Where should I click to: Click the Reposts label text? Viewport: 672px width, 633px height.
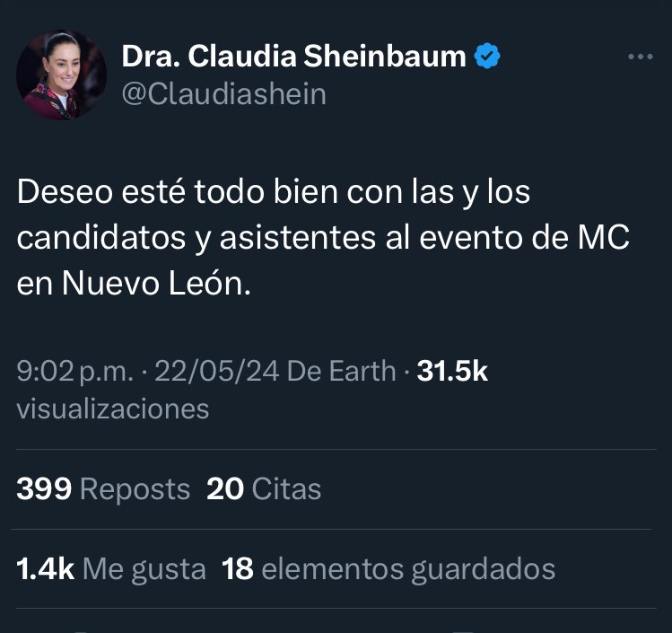[x=135, y=489]
